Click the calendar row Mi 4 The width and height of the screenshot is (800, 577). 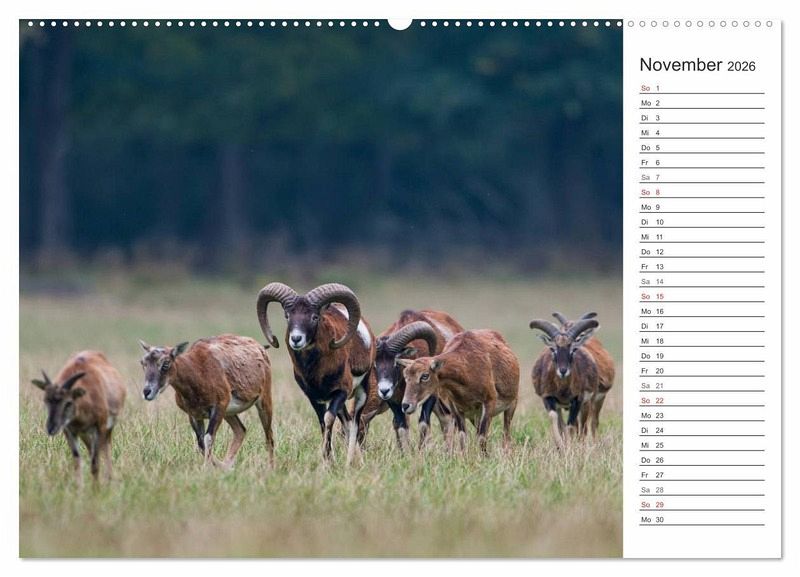pos(702,133)
